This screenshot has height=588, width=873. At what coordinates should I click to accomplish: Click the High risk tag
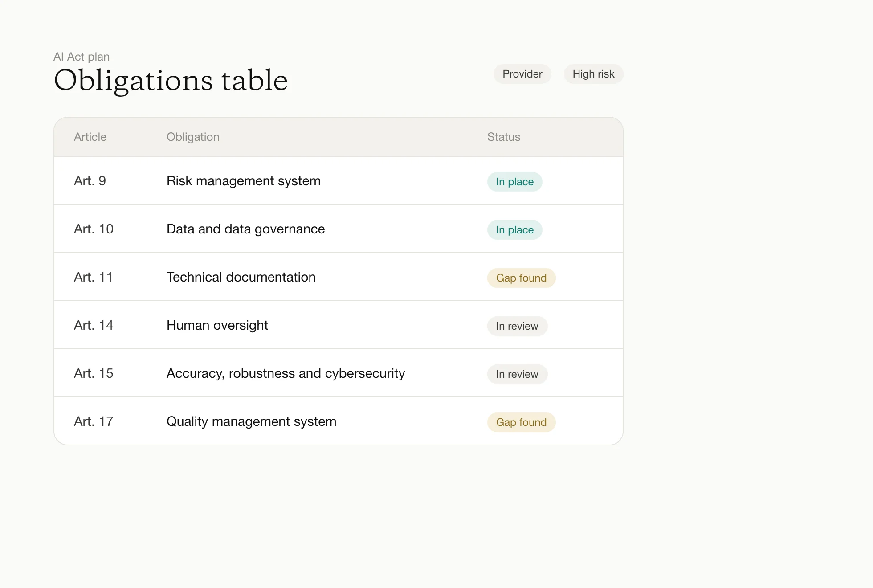click(x=593, y=74)
